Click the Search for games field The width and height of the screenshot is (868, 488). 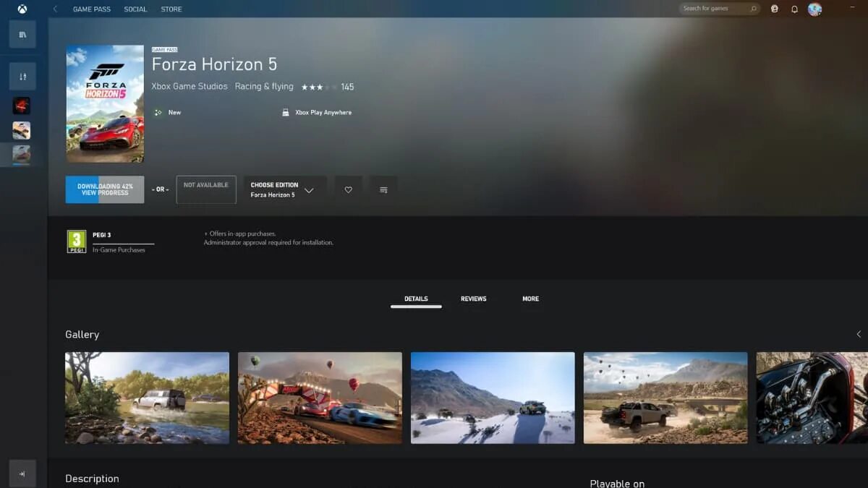click(719, 9)
